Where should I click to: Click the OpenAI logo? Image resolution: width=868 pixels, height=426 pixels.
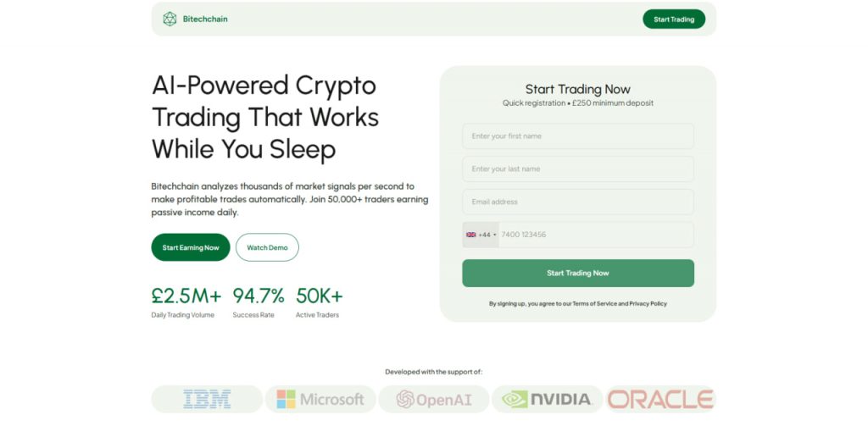433,399
